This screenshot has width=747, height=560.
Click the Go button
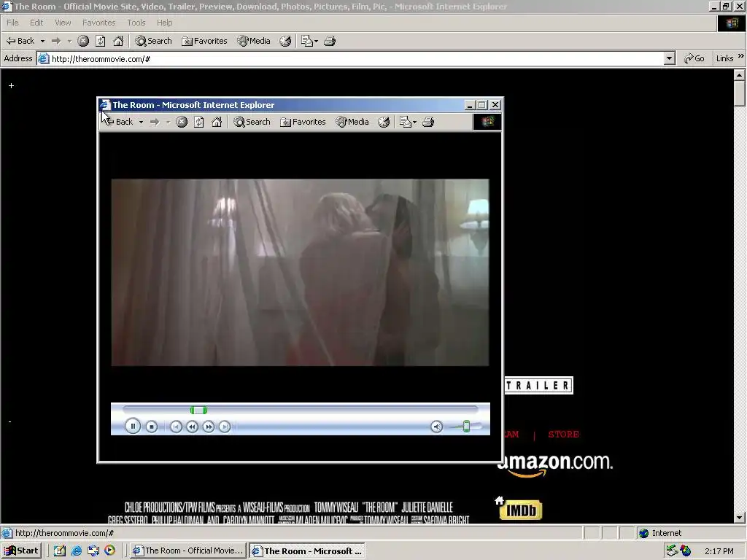pyautogui.click(x=694, y=58)
